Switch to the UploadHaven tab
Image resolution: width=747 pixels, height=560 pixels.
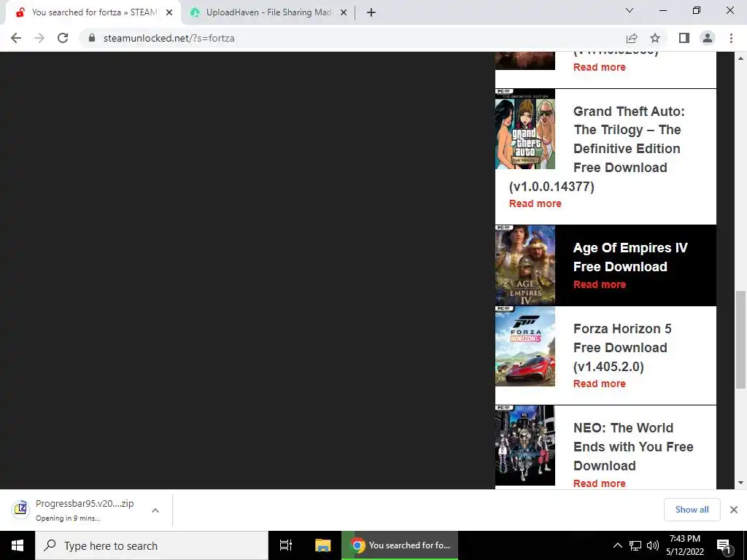tap(268, 13)
